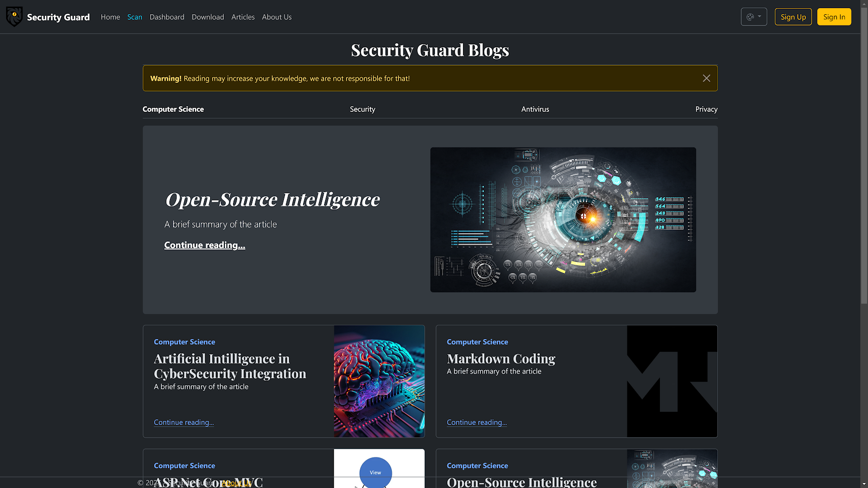Click the featured cyber eye image
Screen dimensions: 868x488
point(563,220)
